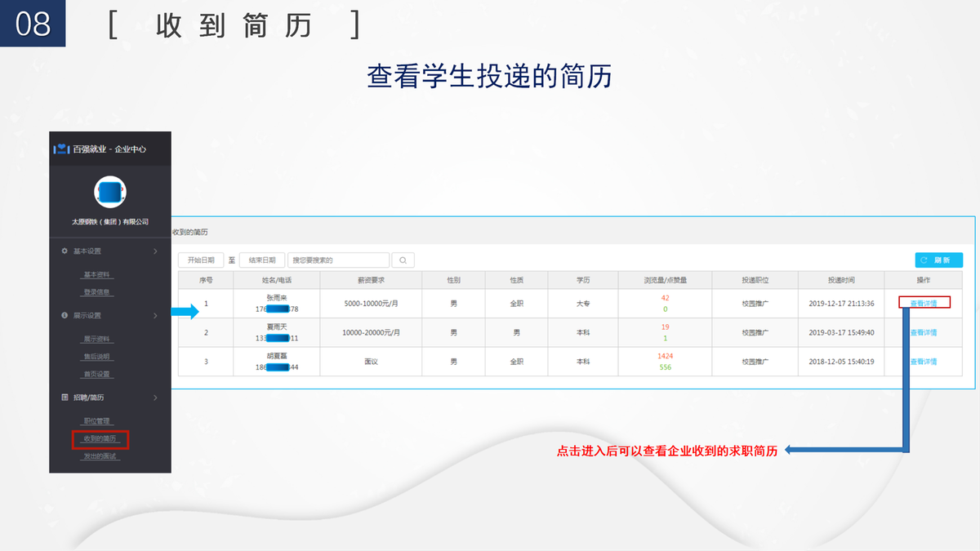Image resolution: width=980 pixels, height=551 pixels.
Task: Click the 薪资要求 column header
Action: [x=371, y=280]
